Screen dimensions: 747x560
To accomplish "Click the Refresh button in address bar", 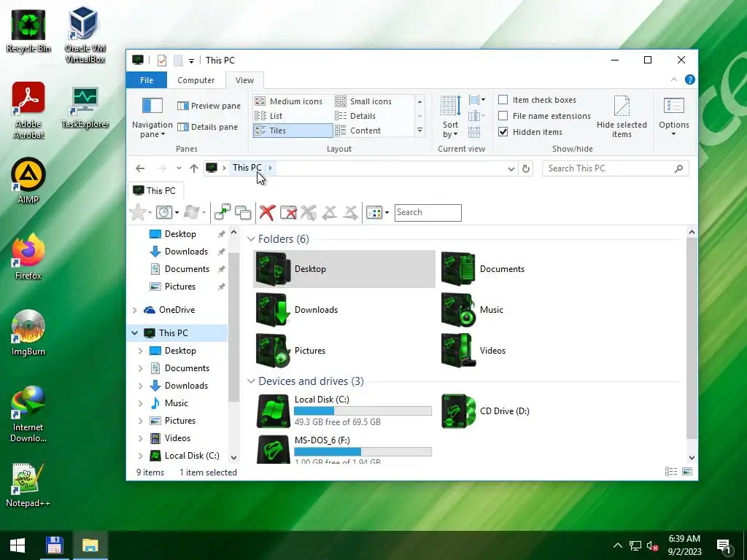I will click(526, 168).
